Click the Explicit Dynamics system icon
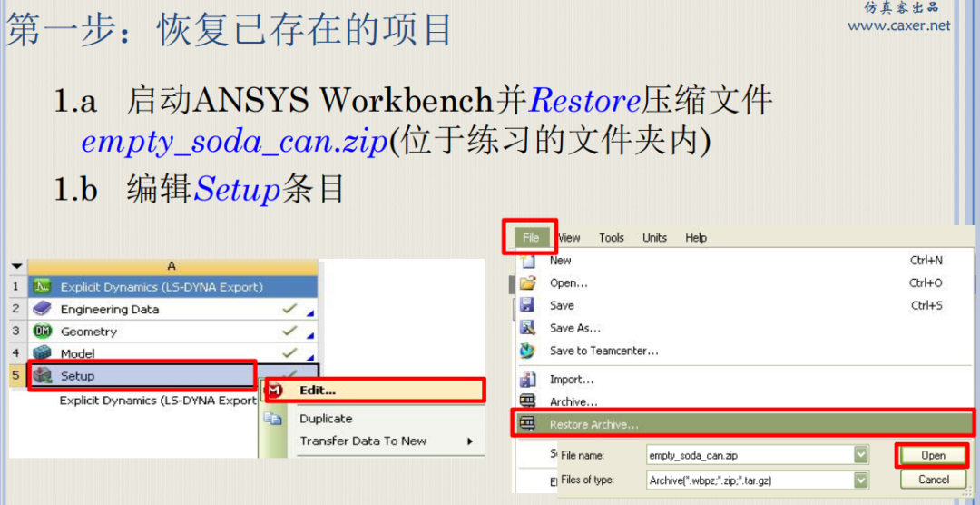Viewport: 980px width, 505px height. 42,288
